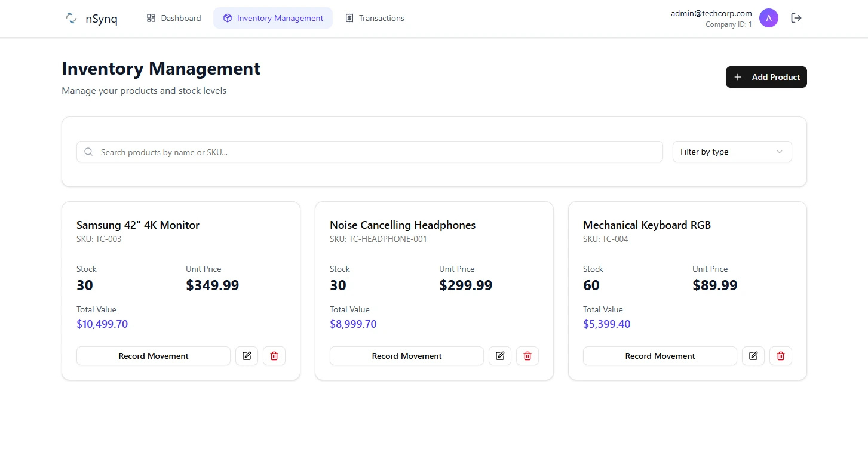Click the Transactions receipt icon in navbar
The height and width of the screenshot is (458, 868).
tap(349, 18)
